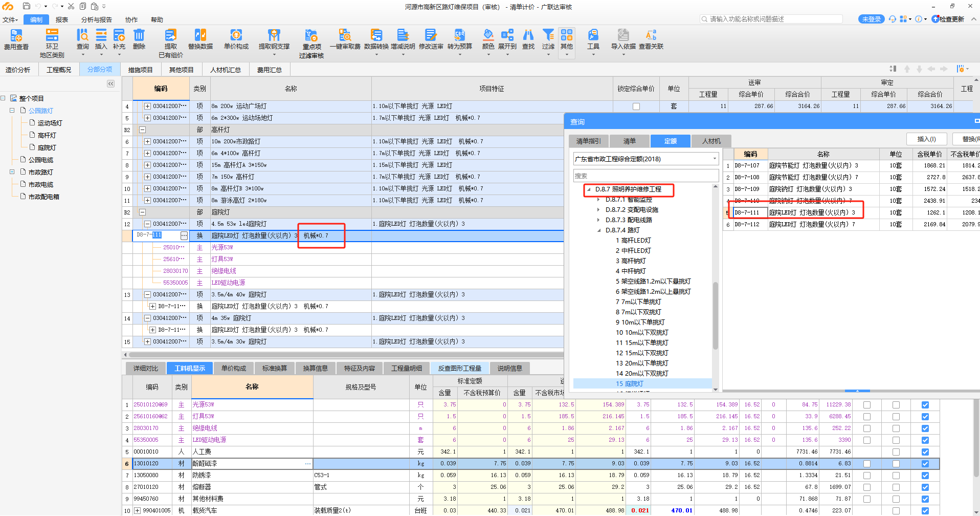
Task: Open the 报表 menu tab
Action: (x=62, y=19)
